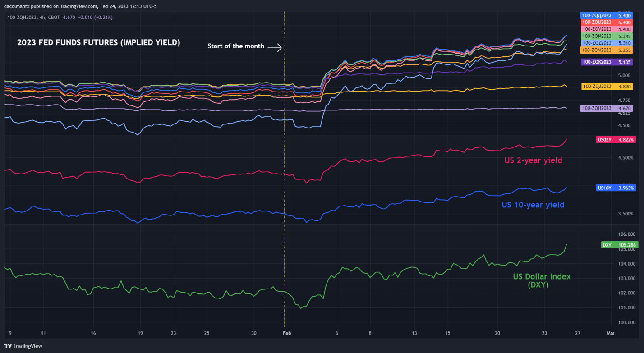The height and width of the screenshot is (353, 644).
Task: Click the US10Y 3.963% price tag
Action: [616, 188]
